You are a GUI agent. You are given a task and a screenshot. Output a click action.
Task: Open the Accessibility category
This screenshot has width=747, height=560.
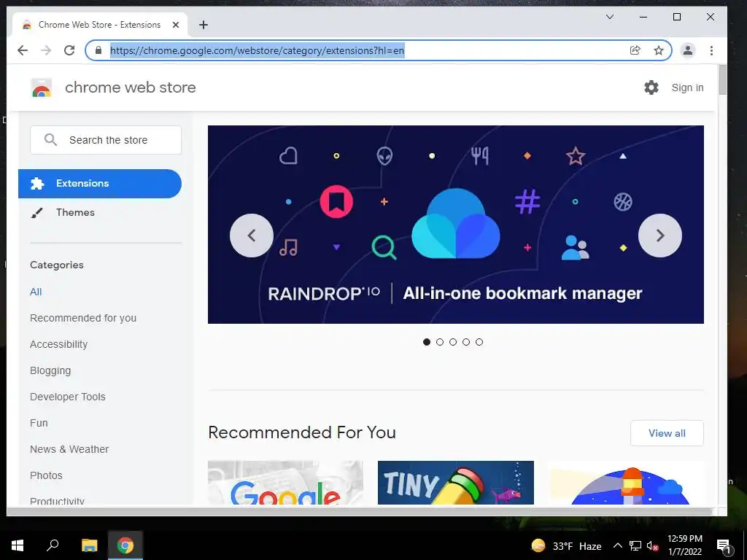tap(58, 344)
